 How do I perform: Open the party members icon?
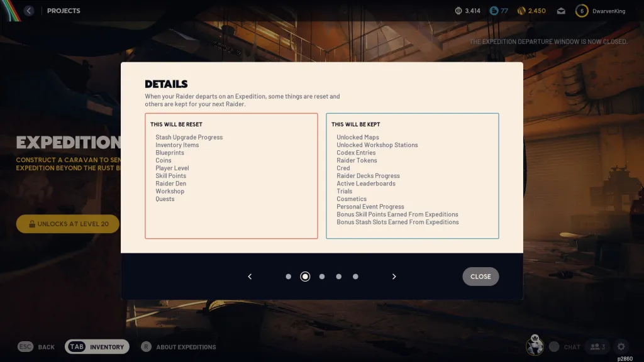pyautogui.click(x=597, y=347)
